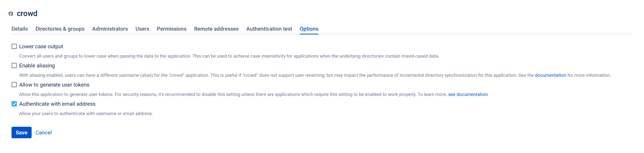Image resolution: width=644 pixels, height=153 pixels.
Task: Click the crowd application icon
Action: pos(11,14)
